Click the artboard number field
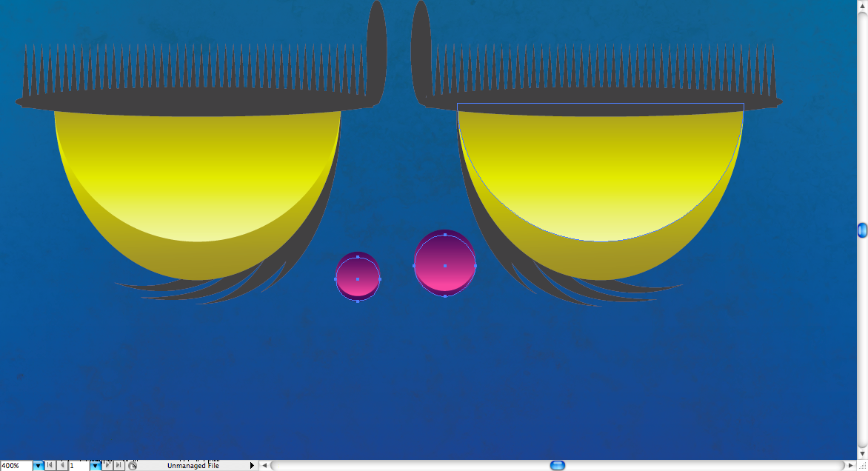The image size is (868, 471). pyautogui.click(x=78, y=466)
